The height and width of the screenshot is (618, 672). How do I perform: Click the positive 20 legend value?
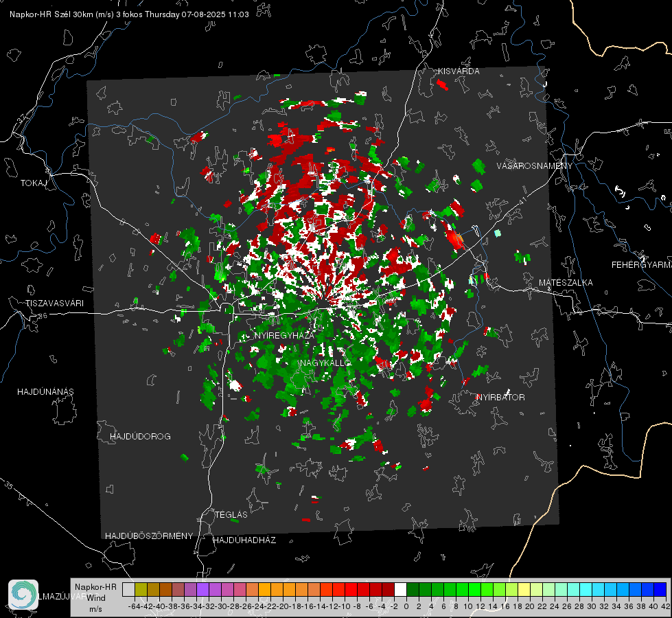point(530,606)
